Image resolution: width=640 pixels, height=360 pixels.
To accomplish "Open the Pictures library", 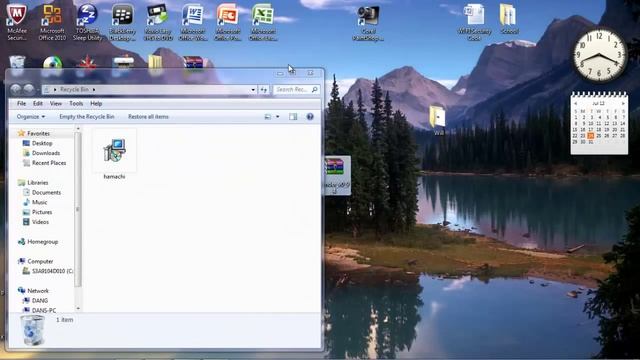I will pos(42,212).
